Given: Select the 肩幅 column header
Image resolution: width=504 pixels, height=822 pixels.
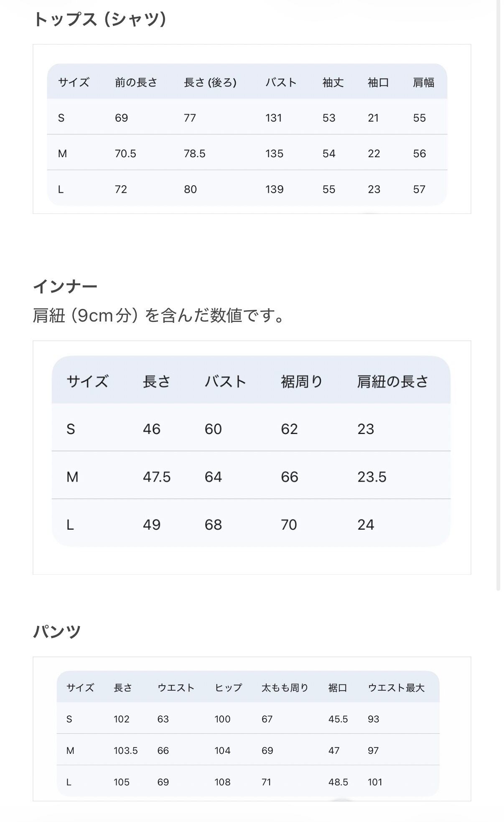Looking at the screenshot, I should click(x=423, y=82).
